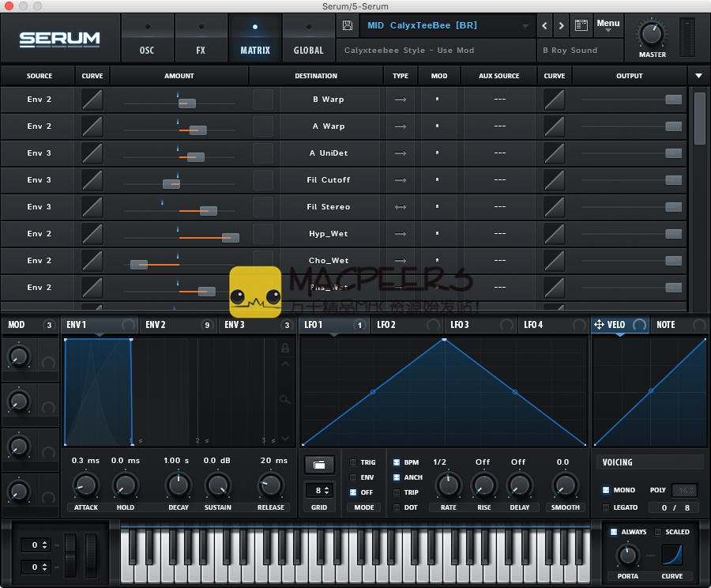This screenshot has height=588, width=711.
Task: Open the Menu dropdown
Action: tap(608, 25)
